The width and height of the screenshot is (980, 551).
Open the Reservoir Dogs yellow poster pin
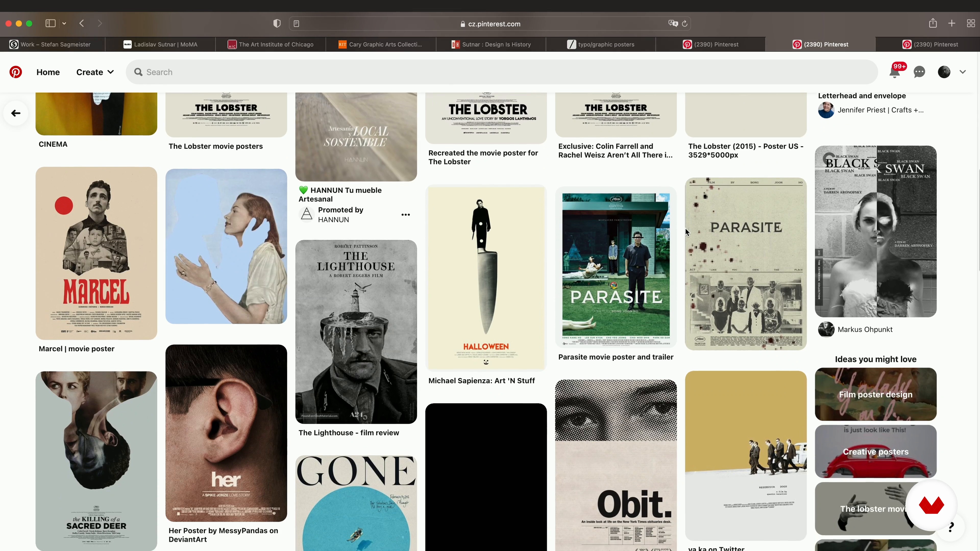click(x=746, y=456)
